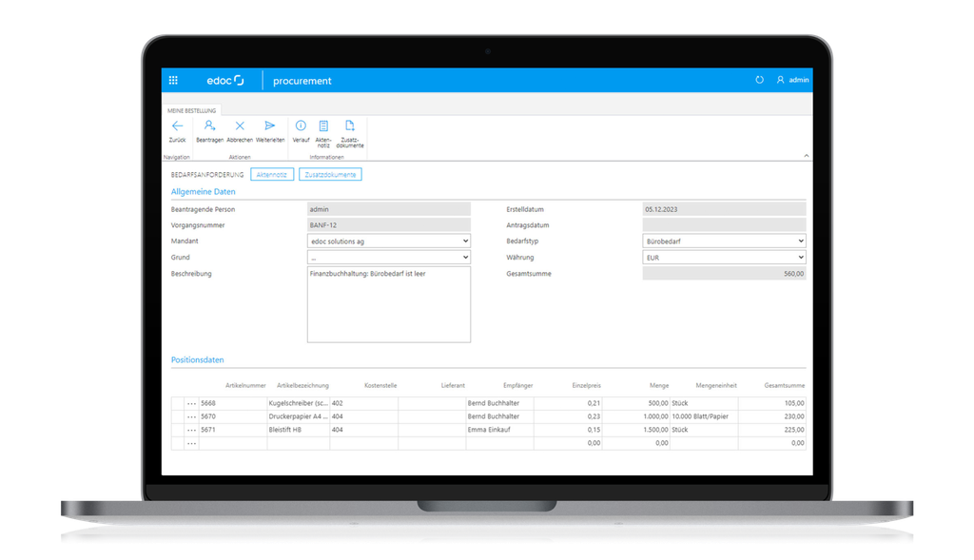This screenshot has height=560, width=974.
Task: Select the Bedarfsanforderung tab label
Action: (x=207, y=174)
